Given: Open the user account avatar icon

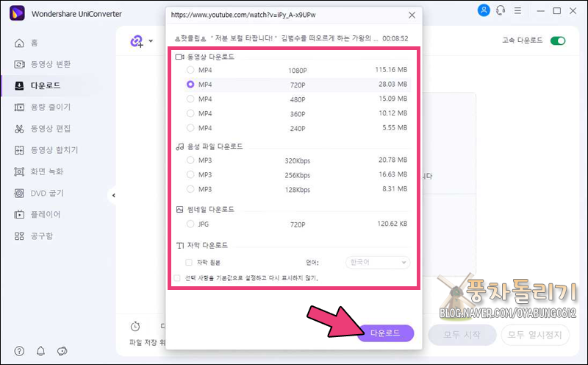Looking at the screenshot, I should (484, 10).
